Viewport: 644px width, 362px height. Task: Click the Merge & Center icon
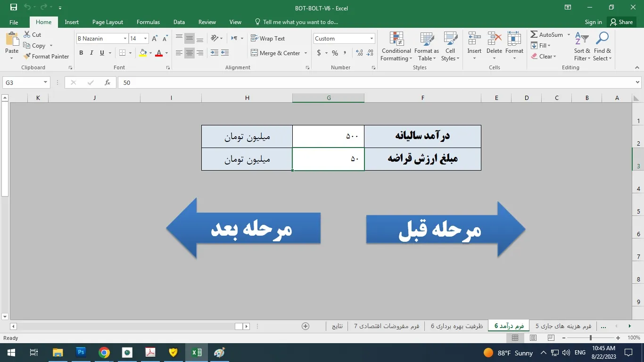click(x=255, y=53)
